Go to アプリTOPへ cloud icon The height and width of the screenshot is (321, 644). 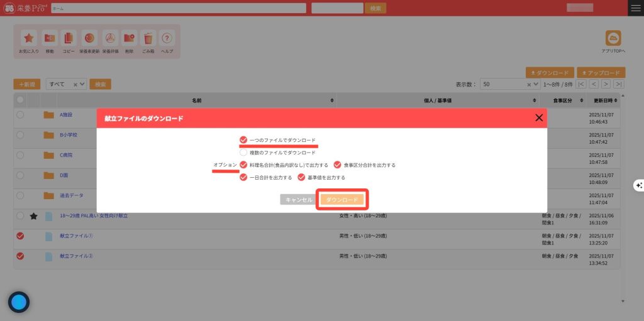(x=613, y=38)
